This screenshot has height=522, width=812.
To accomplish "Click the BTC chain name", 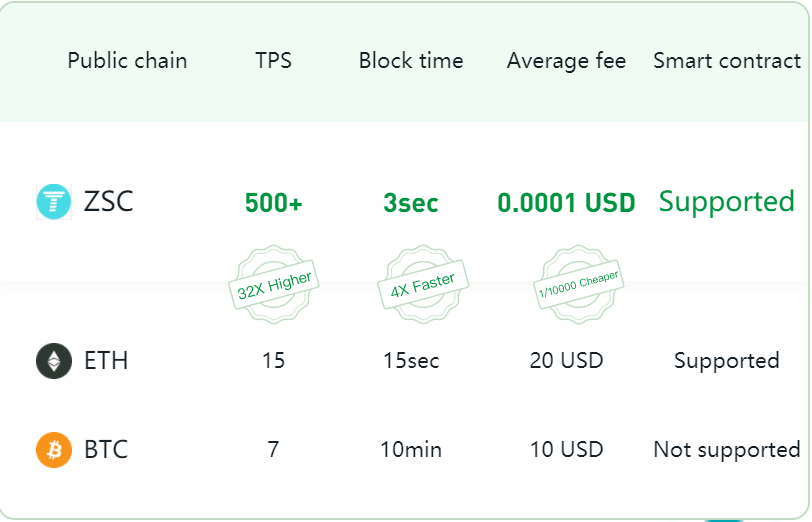I will (x=106, y=450).
